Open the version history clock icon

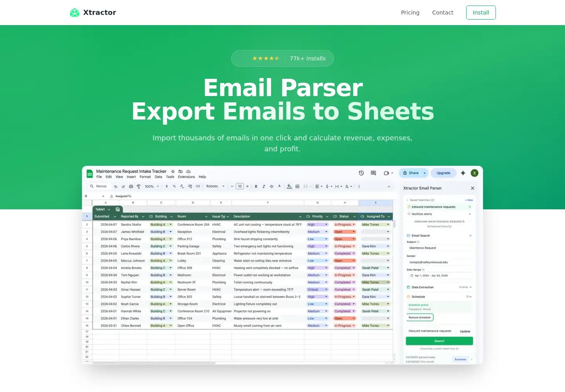click(361, 173)
